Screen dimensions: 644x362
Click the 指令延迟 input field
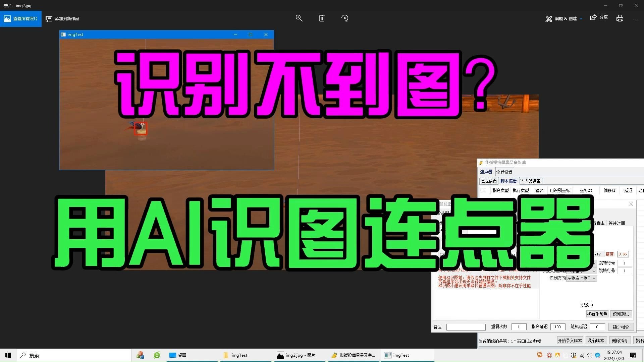(x=557, y=327)
